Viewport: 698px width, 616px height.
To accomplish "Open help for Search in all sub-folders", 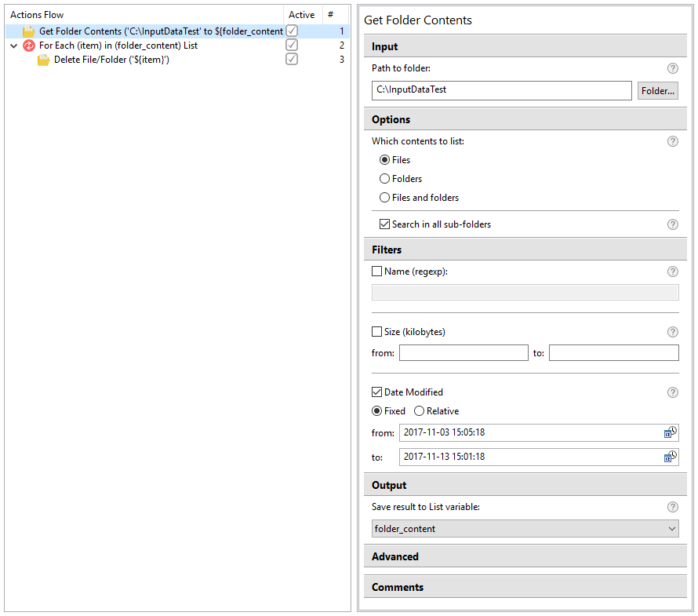I will [x=672, y=224].
